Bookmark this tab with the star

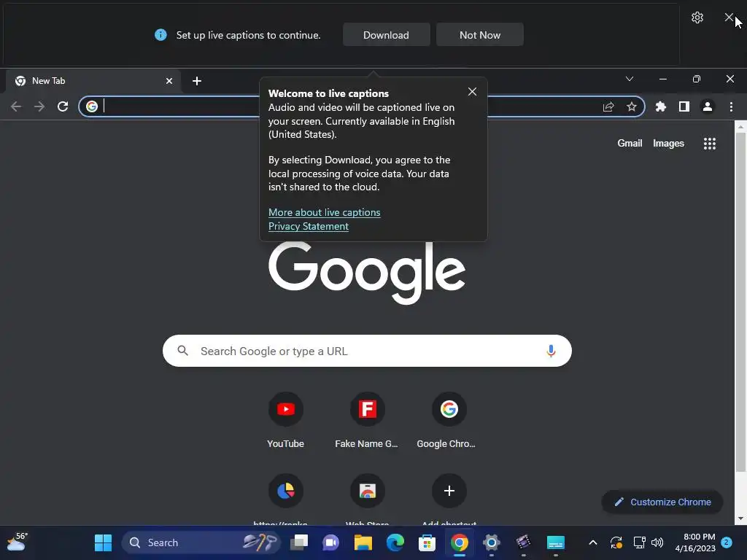tap(632, 106)
